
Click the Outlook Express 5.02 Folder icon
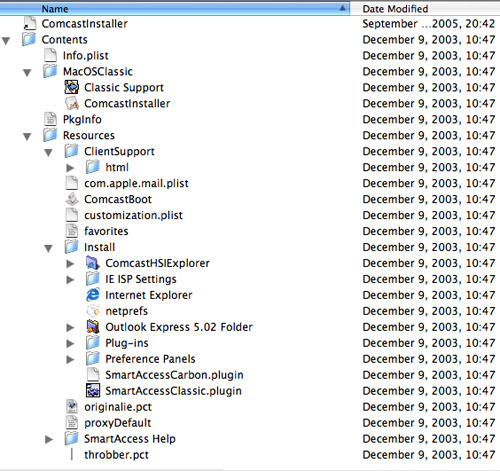click(x=93, y=327)
